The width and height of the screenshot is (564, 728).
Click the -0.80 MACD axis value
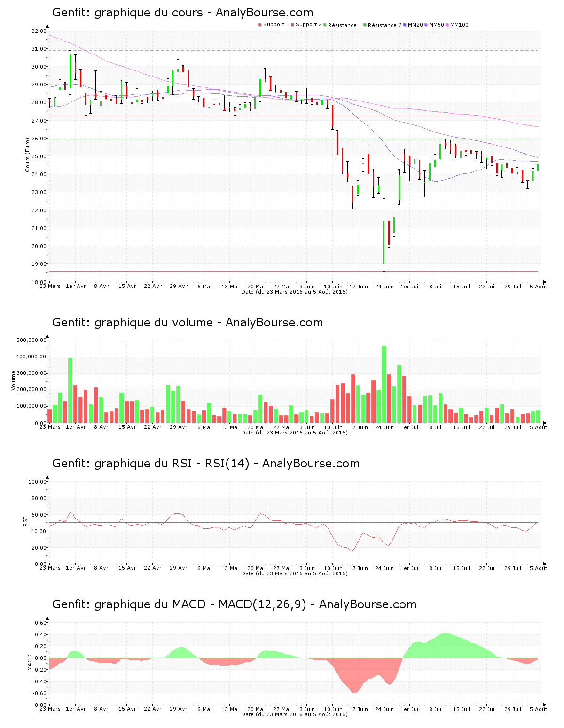39,705
